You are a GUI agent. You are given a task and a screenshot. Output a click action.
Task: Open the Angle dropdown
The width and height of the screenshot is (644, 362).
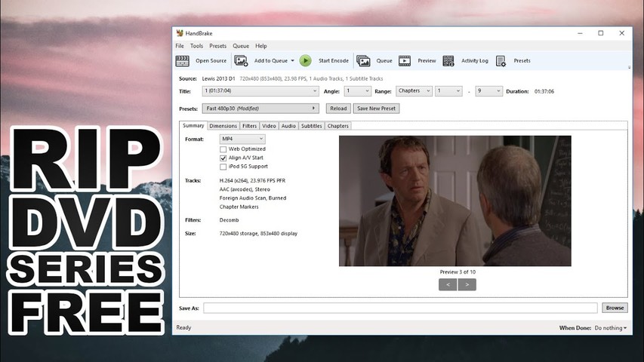357,91
